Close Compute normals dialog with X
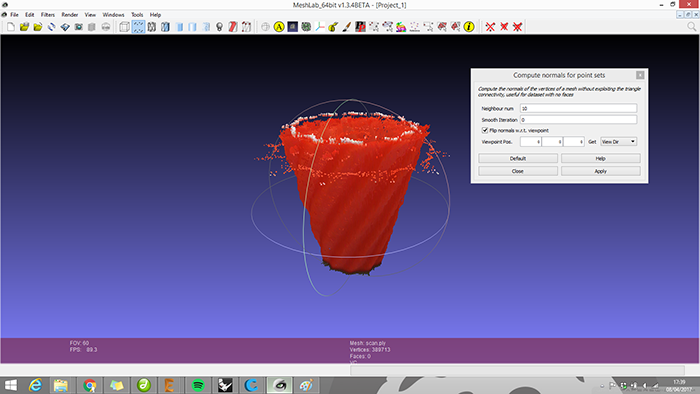700x394 pixels. (x=640, y=75)
